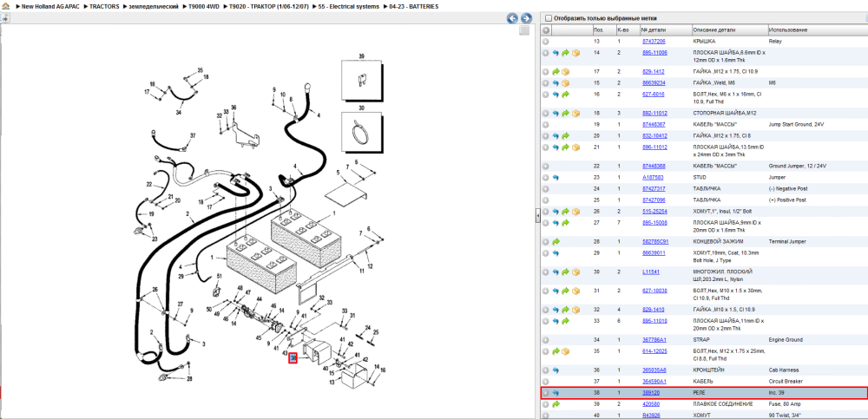
Task: Click the yellow box icon for part 515-25254
Action: click(x=575, y=212)
